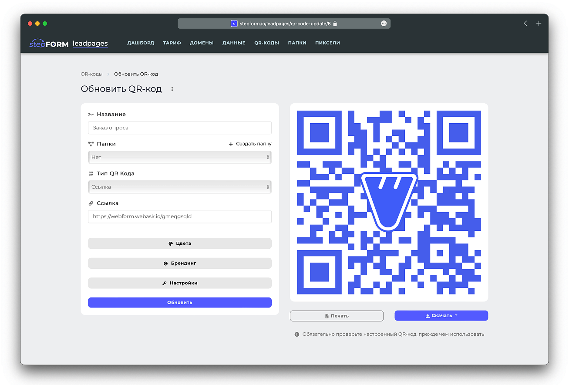Click the ellipsis icon in the address bar

point(384,24)
